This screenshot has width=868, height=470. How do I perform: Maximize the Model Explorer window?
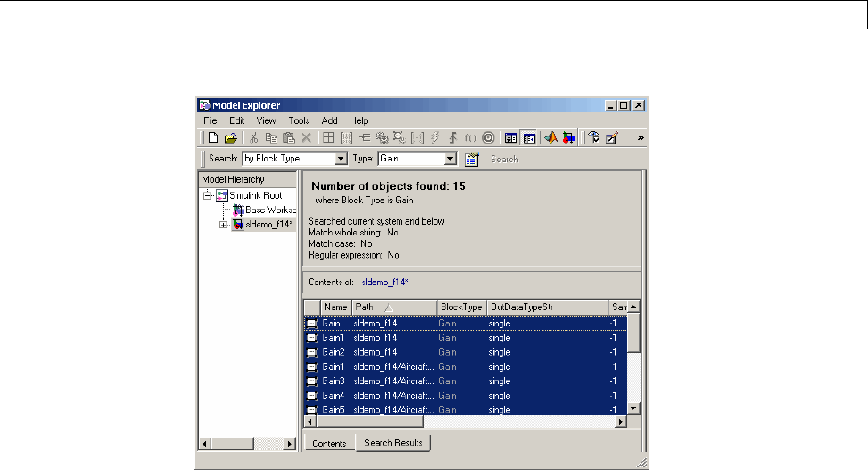(624, 105)
